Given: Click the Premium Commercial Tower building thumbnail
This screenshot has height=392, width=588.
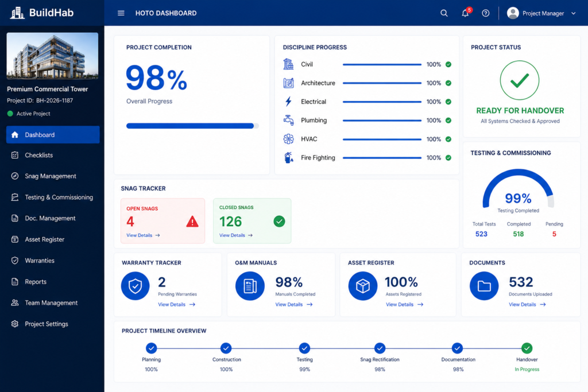Looking at the screenshot, I should [x=52, y=56].
